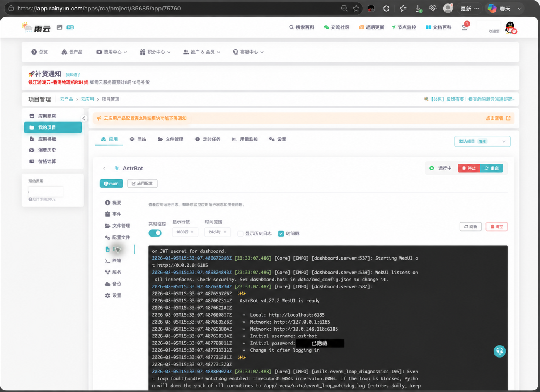540x392 pixels.
Task: Collapse the left sidebar with the chevron
Action: [x=83, y=118]
